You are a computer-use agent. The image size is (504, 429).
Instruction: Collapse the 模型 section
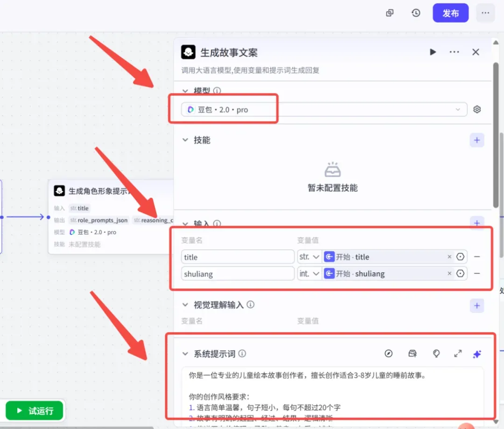[x=185, y=91]
